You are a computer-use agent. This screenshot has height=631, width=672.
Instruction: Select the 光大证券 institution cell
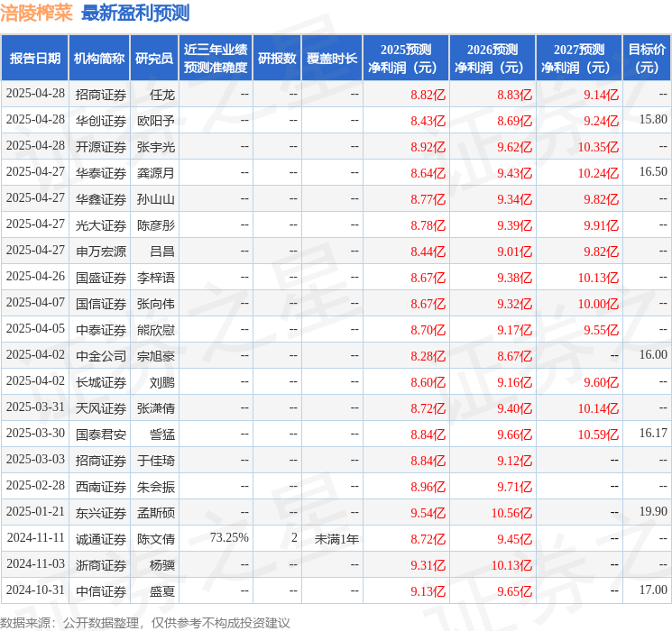(101, 225)
